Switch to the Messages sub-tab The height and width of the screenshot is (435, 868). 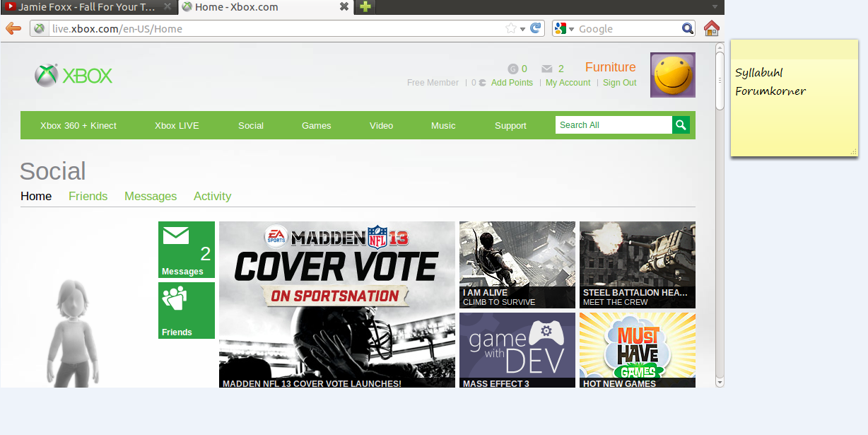point(151,196)
